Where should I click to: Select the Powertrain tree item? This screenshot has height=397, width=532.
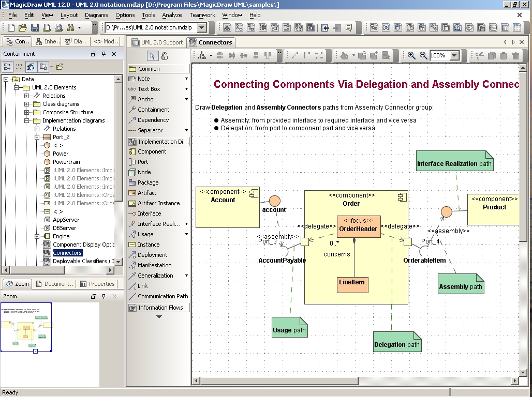tap(66, 162)
